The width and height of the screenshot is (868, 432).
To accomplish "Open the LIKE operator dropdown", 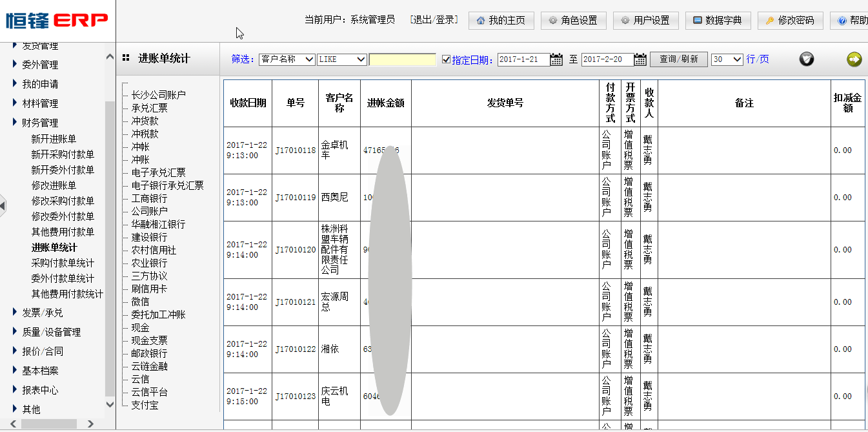I will point(341,59).
